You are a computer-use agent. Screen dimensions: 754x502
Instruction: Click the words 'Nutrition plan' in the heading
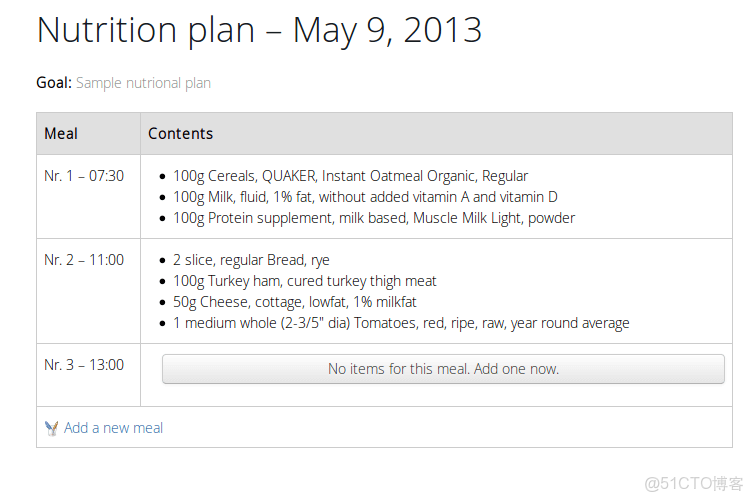point(146,30)
